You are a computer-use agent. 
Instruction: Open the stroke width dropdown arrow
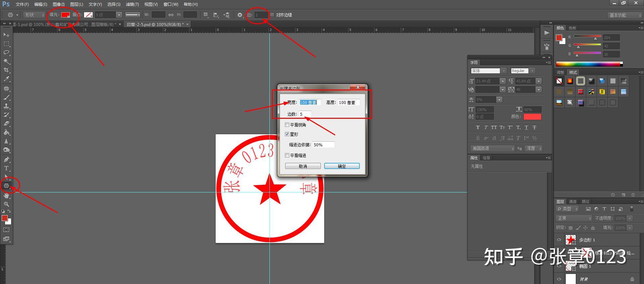coord(119,15)
